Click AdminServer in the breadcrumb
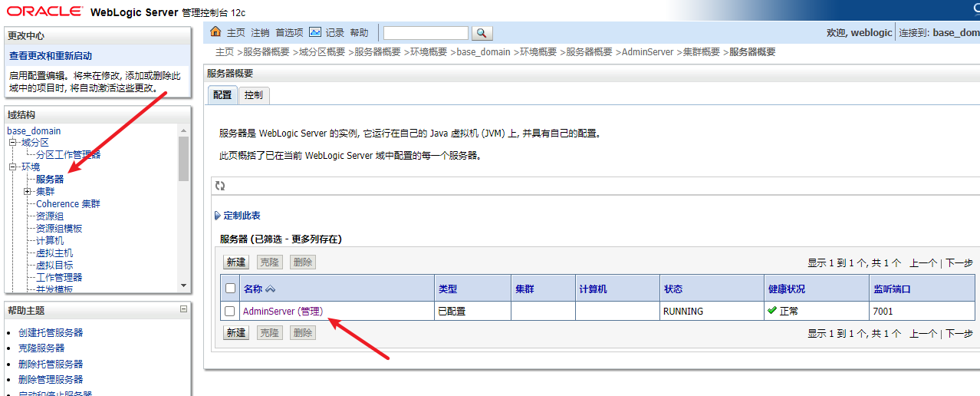Screen dimensions: 980x396 pos(647,52)
